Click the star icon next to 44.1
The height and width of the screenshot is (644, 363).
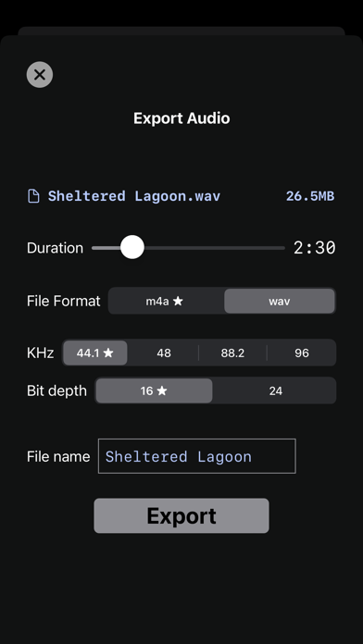click(108, 353)
